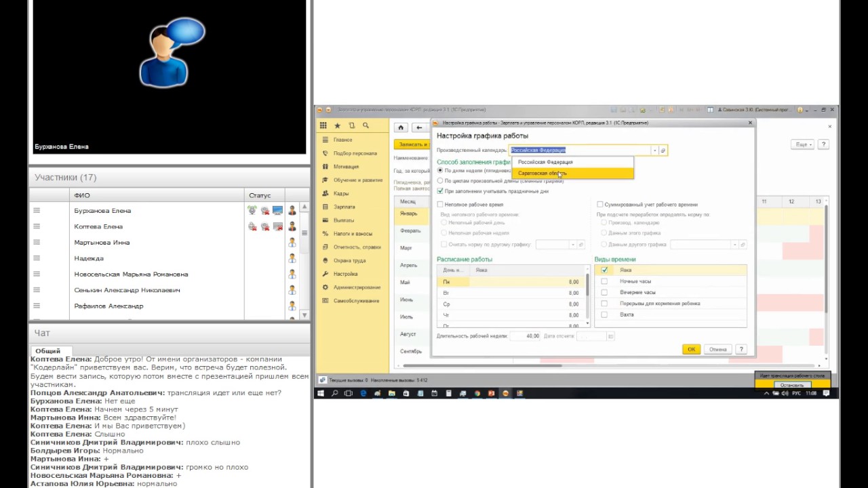Click webcam status icon for Бурханова Елена

(265, 211)
